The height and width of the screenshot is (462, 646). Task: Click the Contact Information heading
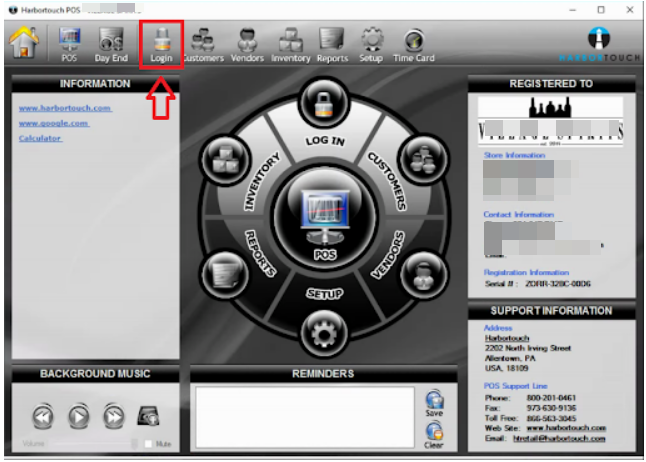pyautogui.click(x=518, y=214)
